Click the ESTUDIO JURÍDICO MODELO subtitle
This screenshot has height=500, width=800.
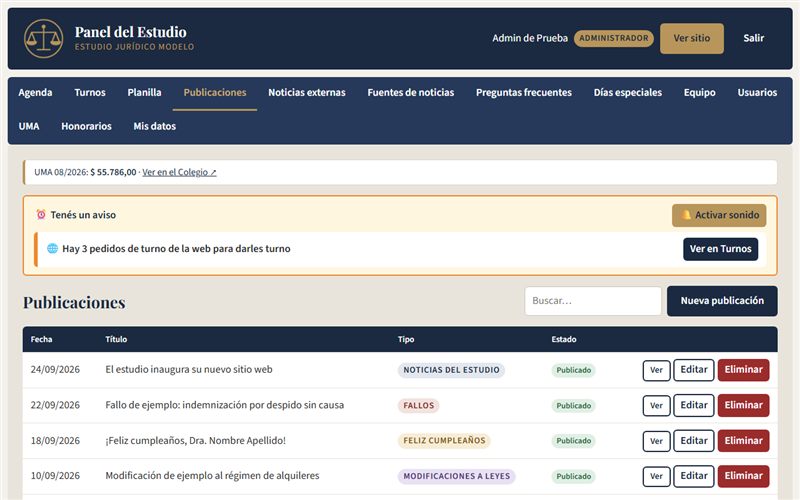point(134,47)
